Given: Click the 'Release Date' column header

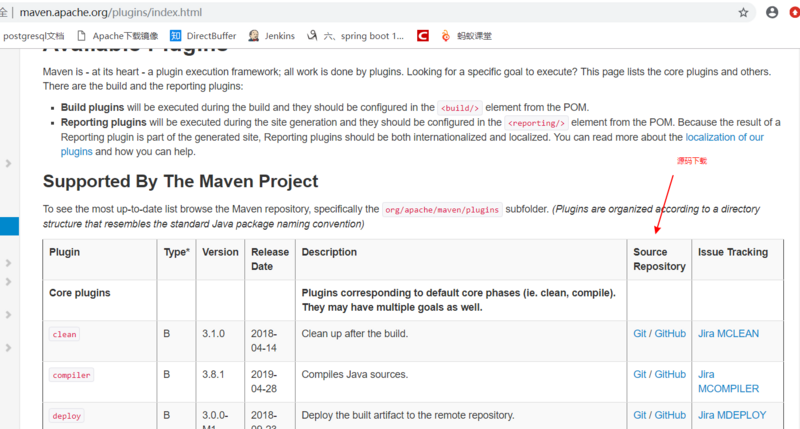Looking at the screenshot, I should (x=269, y=259).
